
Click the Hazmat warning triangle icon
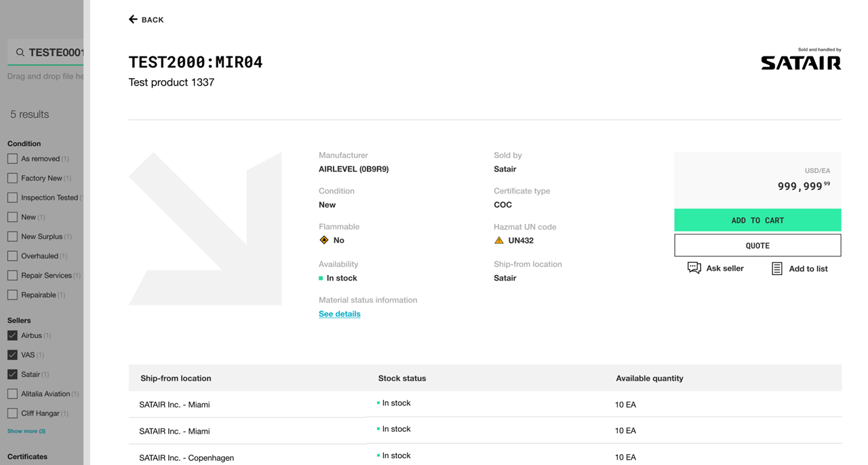pyautogui.click(x=499, y=240)
